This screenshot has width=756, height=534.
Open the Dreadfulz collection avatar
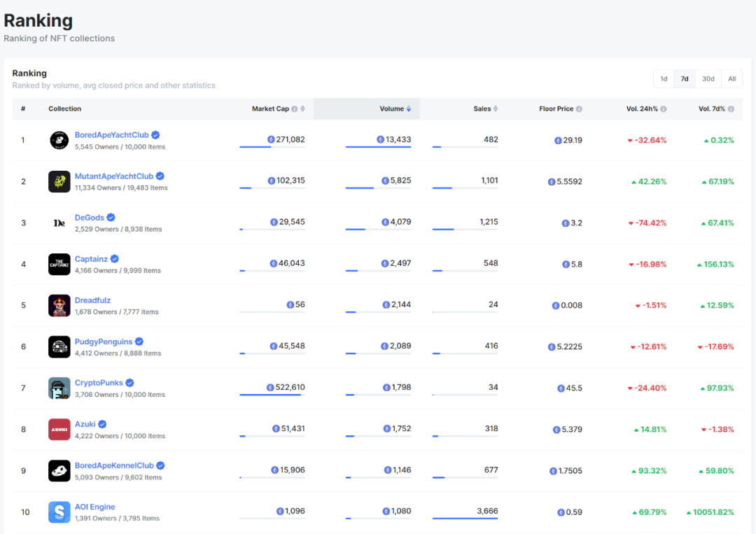click(x=59, y=306)
